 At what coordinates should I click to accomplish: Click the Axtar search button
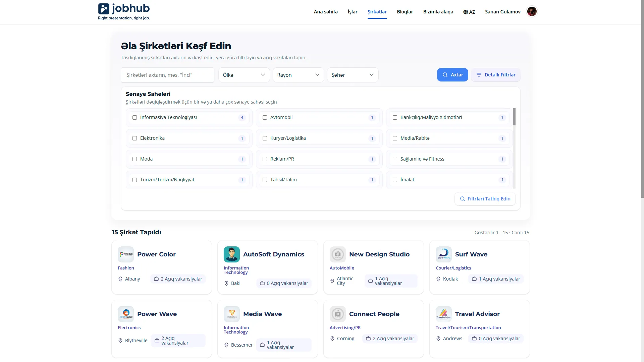(452, 75)
